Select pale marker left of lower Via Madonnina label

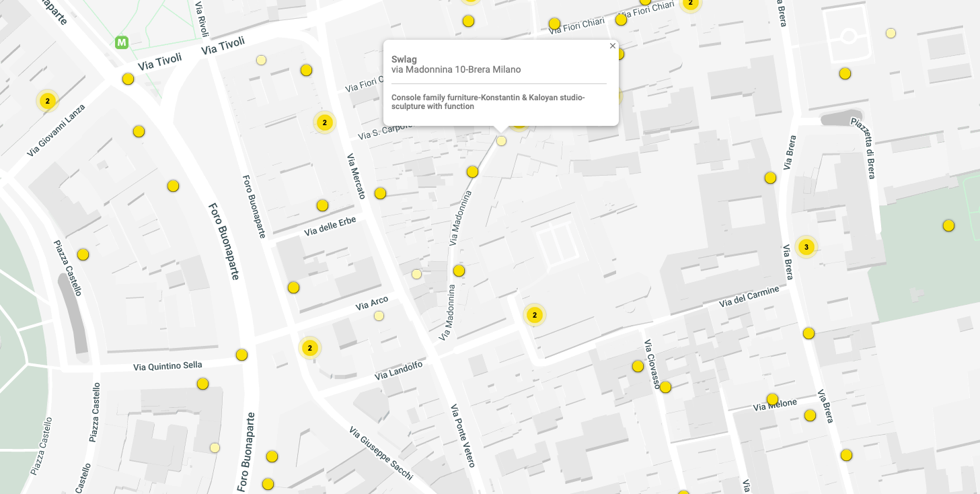point(416,274)
